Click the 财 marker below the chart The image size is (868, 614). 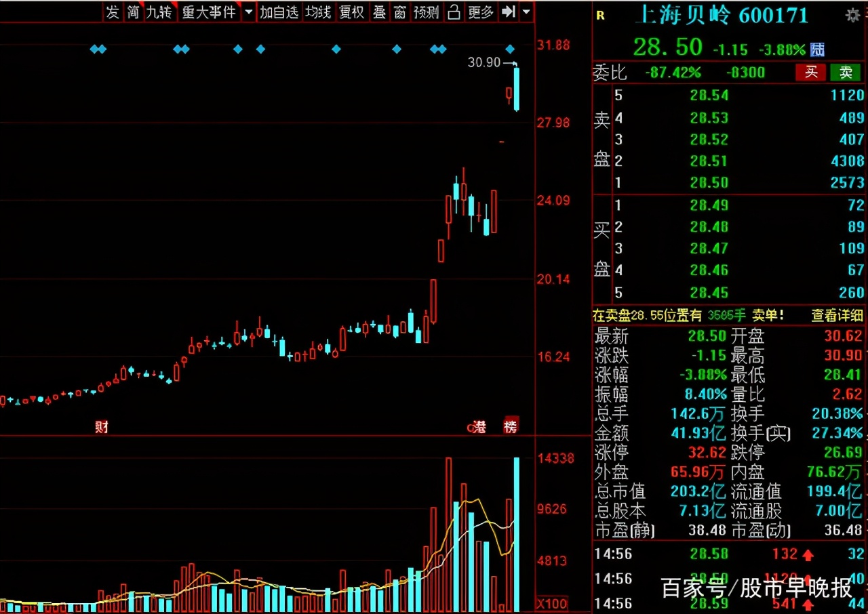[102, 427]
